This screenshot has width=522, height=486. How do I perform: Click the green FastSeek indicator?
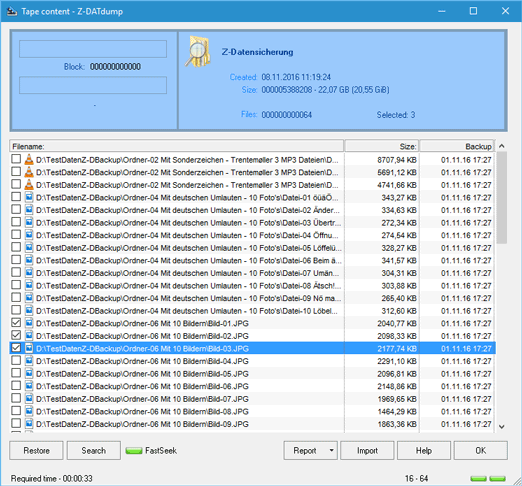coord(134,451)
